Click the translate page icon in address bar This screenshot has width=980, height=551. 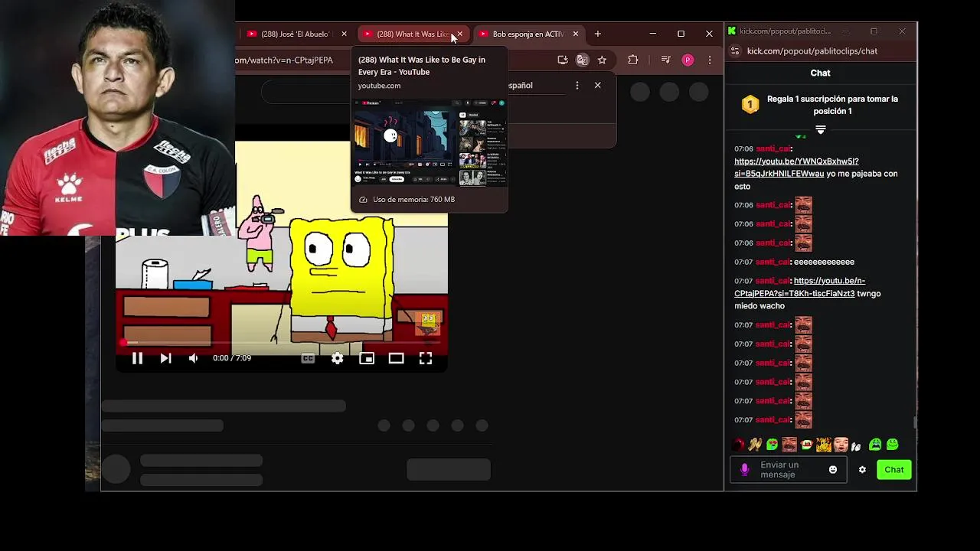tap(582, 60)
